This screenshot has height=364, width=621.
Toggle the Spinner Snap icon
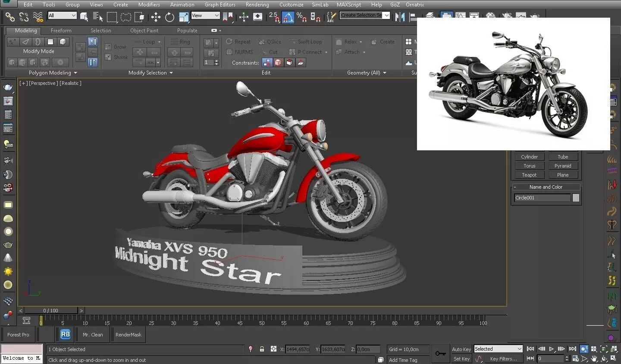(315, 17)
